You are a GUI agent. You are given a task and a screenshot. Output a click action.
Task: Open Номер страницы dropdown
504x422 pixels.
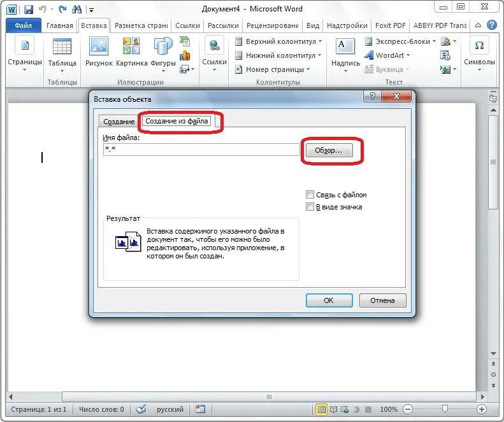308,69
